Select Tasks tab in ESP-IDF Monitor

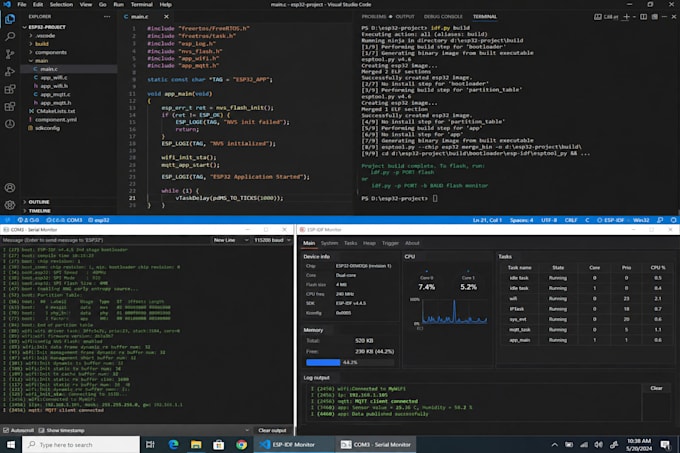coord(350,243)
